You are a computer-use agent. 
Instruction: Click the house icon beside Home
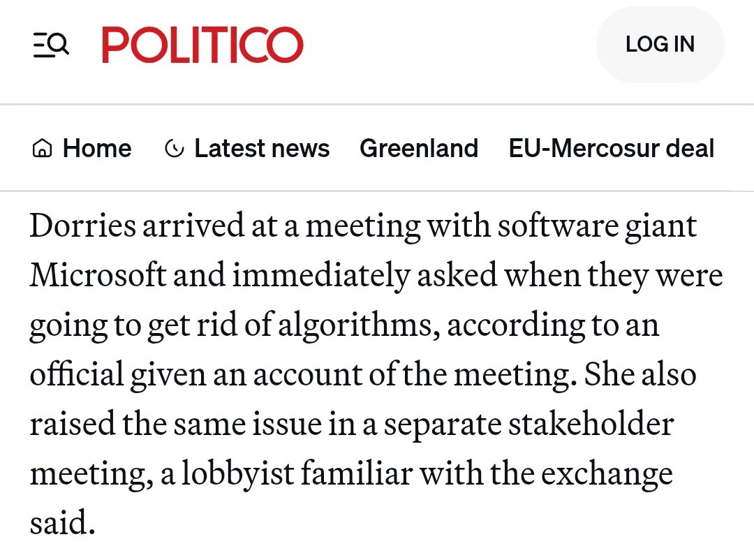pyautogui.click(x=43, y=149)
